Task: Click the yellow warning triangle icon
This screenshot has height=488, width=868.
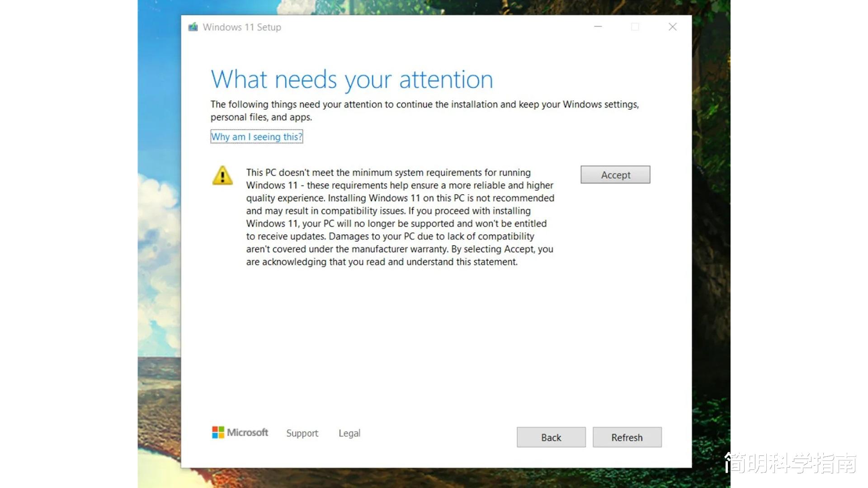Action: [x=222, y=176]
